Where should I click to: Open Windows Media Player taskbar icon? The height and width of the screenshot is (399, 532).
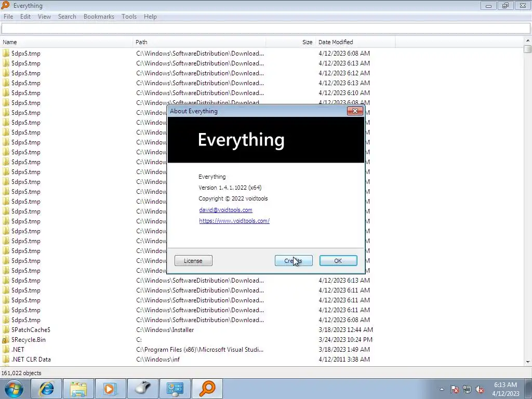tap(110, 389)
